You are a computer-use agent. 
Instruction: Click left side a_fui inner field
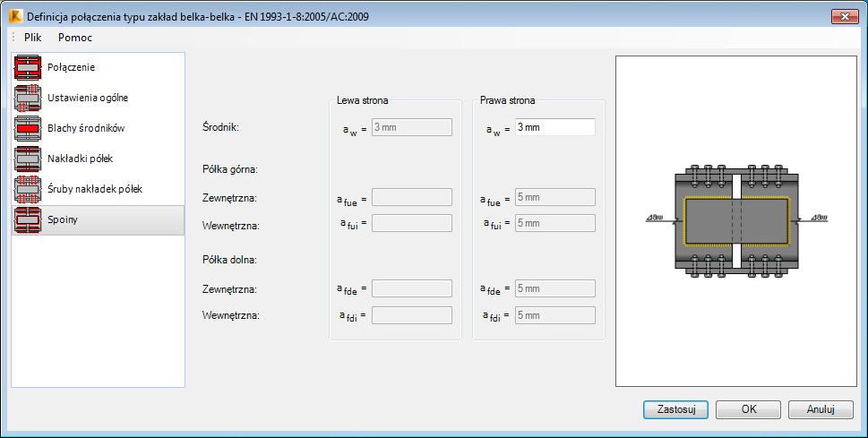click(x=412, y=223)
